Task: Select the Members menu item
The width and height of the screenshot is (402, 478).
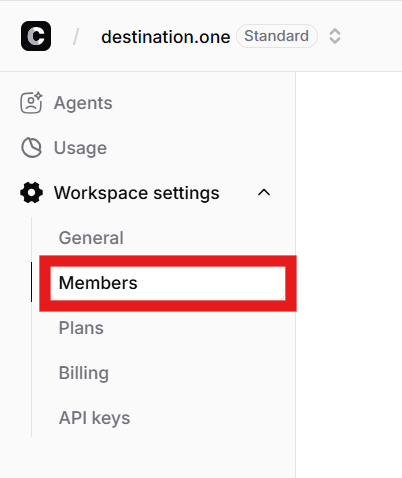Action: (x=168, y=283)
